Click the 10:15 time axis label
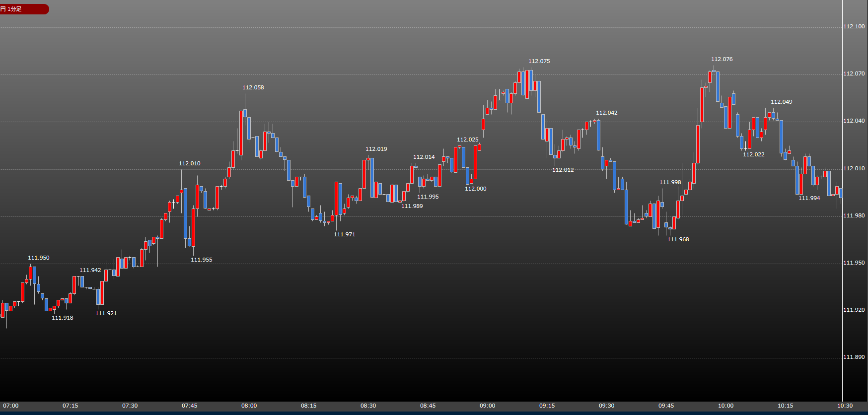The width and height of the screenshot is (868, 415). [x=786, y=406]
